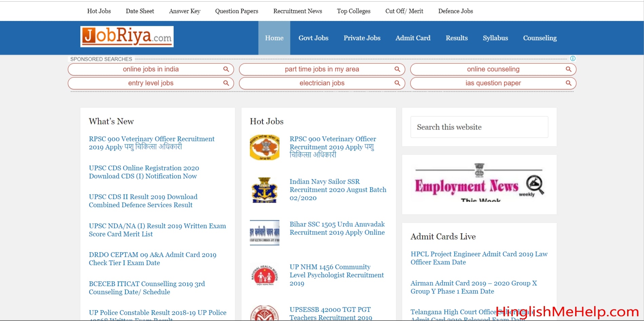This screenshot has height=321, width=644.
Task: Click the ad info icon near sponsored searches
Action: coord(573,58)
